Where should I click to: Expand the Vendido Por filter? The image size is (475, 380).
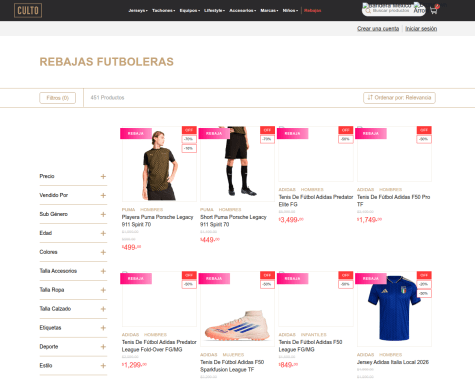[x=73, y=195]
